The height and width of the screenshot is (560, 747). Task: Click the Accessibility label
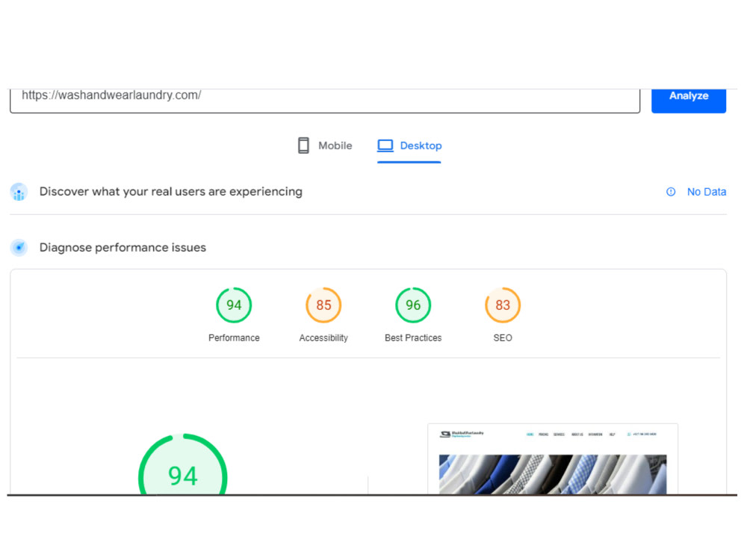coord(323,338)
